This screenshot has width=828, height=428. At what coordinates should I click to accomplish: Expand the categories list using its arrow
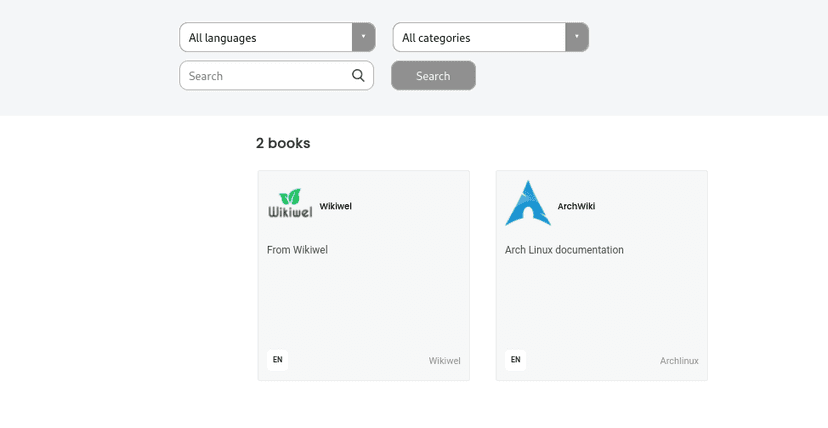click(x=577, y=37)
